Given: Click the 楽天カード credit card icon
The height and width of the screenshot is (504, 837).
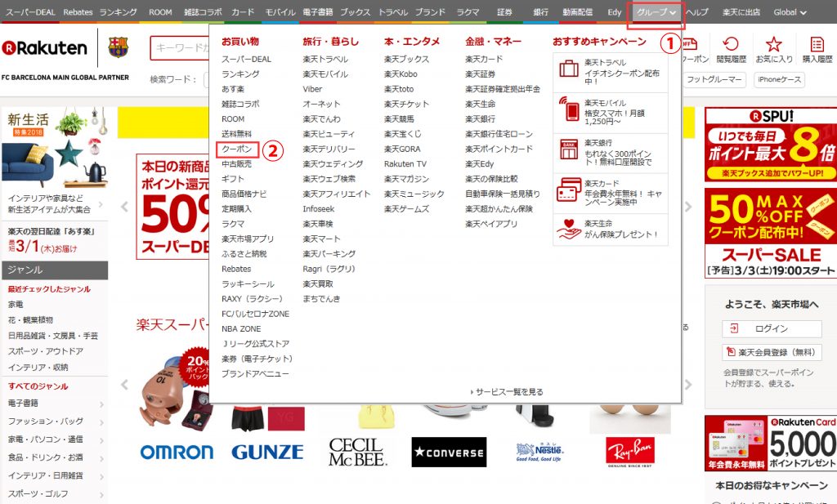Looking at the screenshot, I should 567,189.
